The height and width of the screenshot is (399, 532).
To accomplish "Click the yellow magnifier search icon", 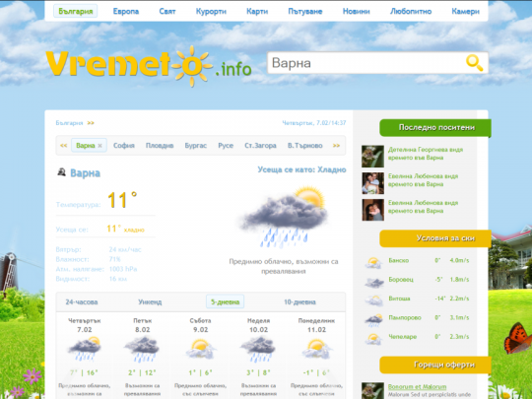I will coord(474,63).
